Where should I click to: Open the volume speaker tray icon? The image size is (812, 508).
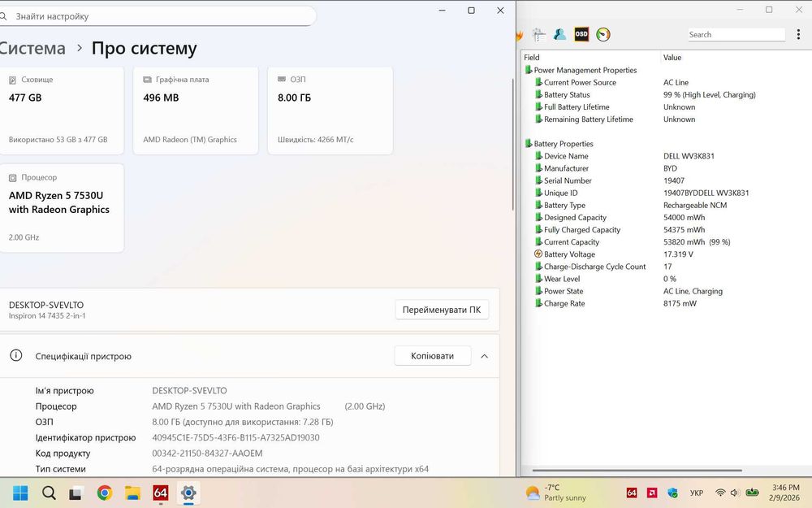tap(734, 493)
